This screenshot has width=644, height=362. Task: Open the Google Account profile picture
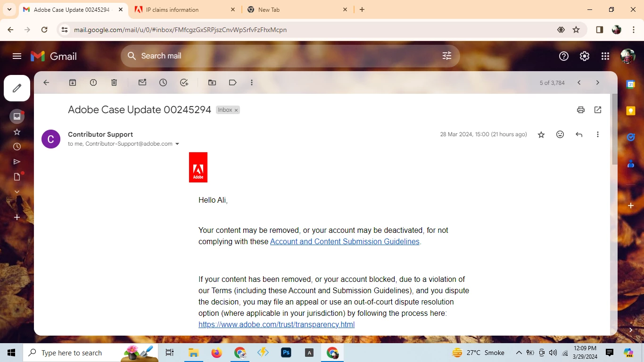(x=627, y=56)
